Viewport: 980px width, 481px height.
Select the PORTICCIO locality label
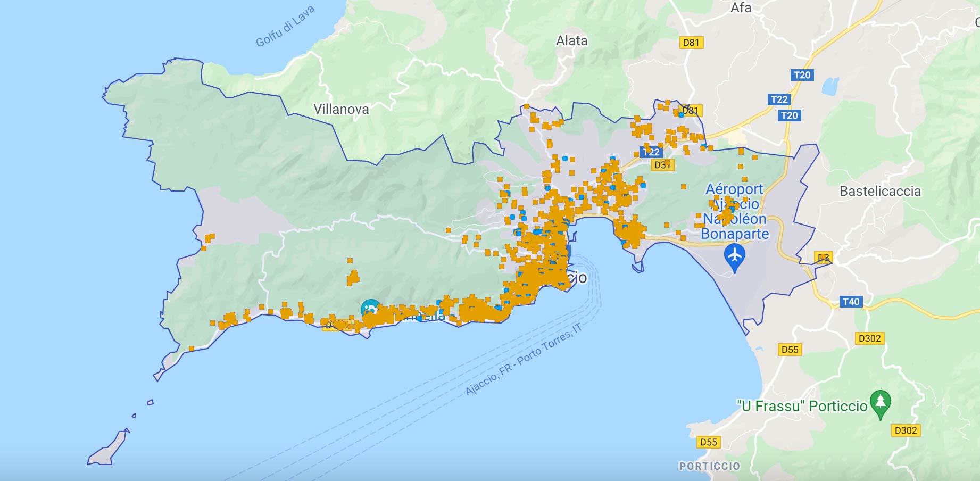pos(709,466)
